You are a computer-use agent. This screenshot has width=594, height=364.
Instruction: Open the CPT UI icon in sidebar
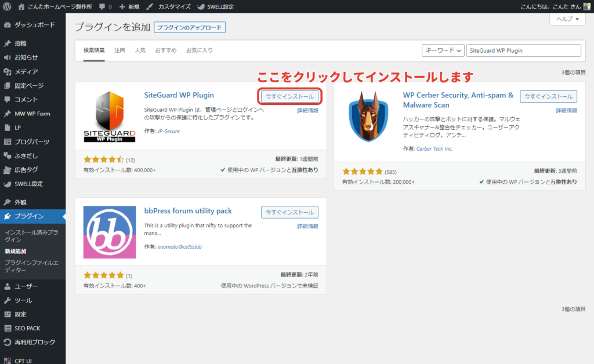[7, 361]
